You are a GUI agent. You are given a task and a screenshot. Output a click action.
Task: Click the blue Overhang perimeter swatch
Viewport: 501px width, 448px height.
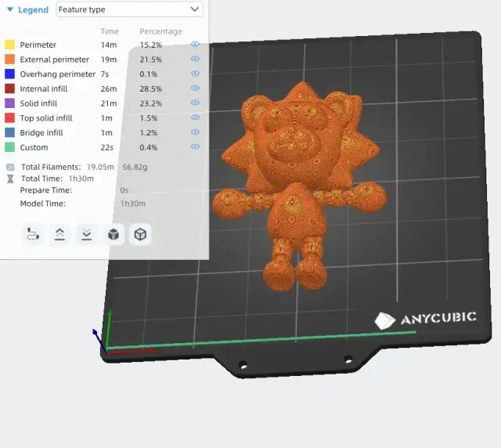click(x=9, y=74)
